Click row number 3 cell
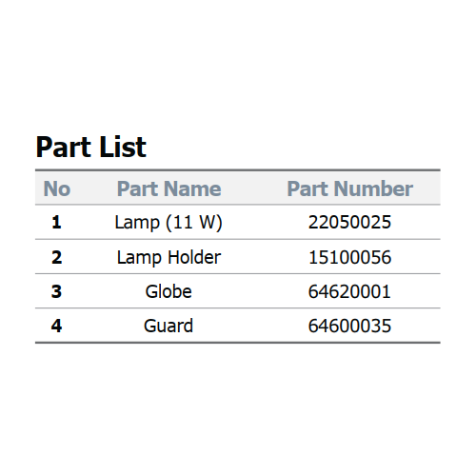Screen dimensions: 476x476 click(x=56, y=291)
